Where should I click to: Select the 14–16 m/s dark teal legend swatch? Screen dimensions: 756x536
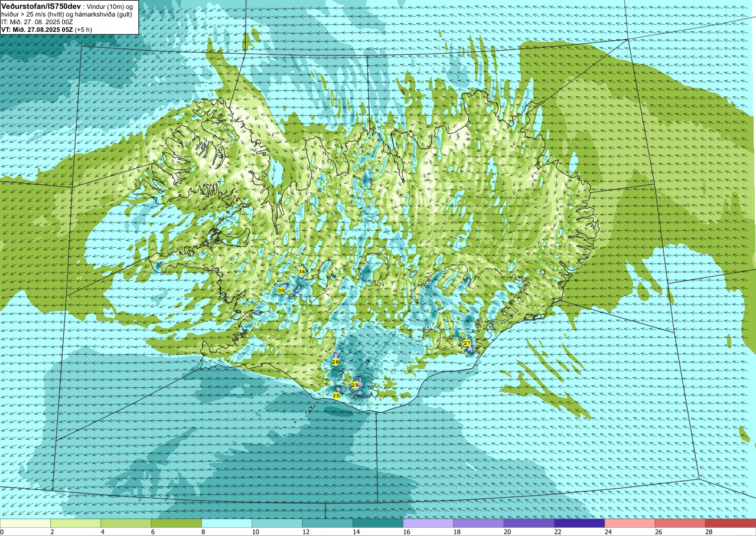tap(378, 523)
